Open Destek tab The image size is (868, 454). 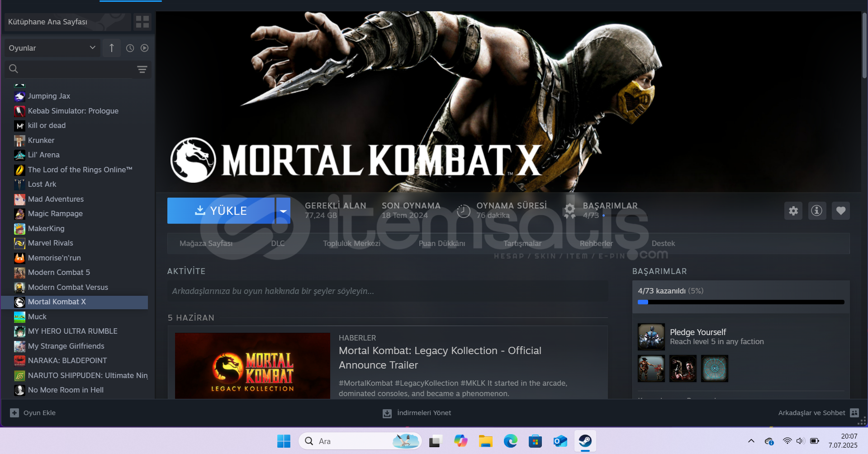[663, 243]
